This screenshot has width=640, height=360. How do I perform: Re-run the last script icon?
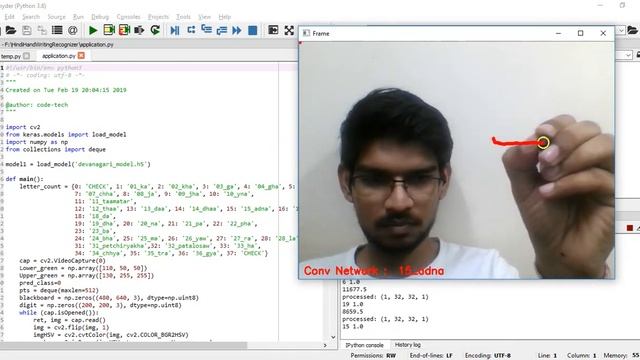tap(155, 30)
